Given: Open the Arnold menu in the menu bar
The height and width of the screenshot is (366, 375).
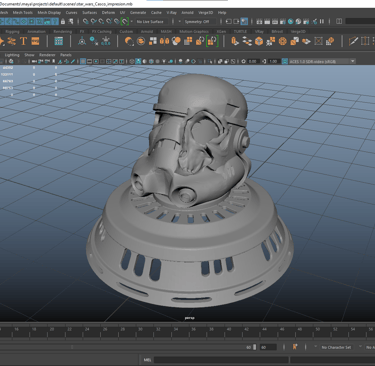Looking at the screenshot, I should [187, 12].
